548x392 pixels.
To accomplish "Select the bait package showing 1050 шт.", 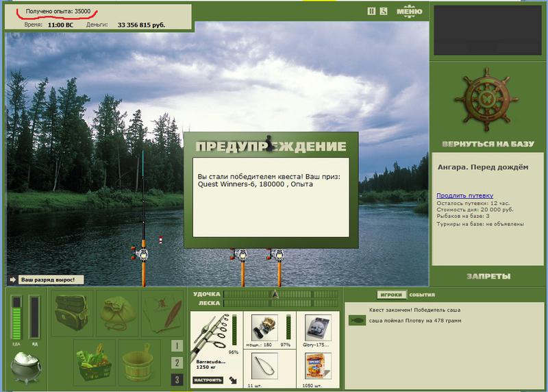I will pyautogui.click(x=318, y=366).
